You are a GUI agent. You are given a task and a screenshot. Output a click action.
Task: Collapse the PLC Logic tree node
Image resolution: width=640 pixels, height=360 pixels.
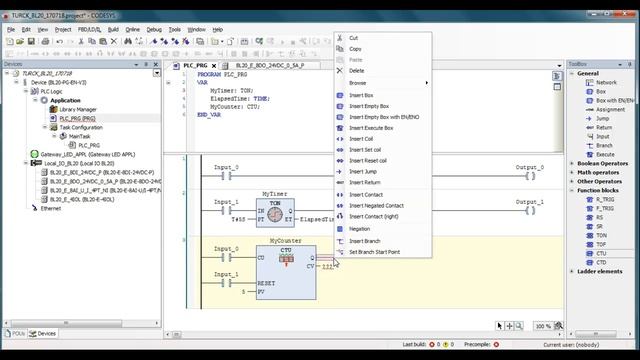pyautogui.click(x=26, y=91)
